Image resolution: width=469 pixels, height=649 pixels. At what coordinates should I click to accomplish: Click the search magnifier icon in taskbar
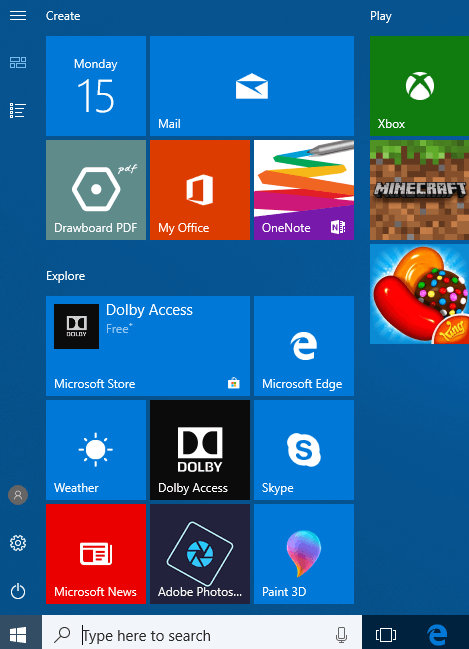[63, 634]
